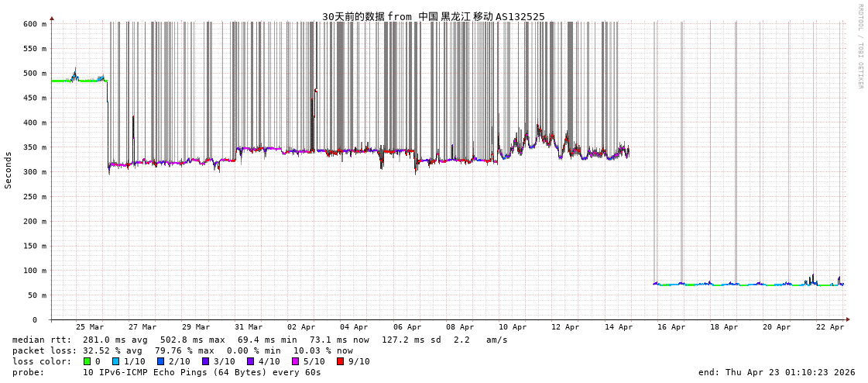Click the y-axis arrow at the top
Image resolution: width=868 pixels, height=383 pixels.
(x=52, y=18)
